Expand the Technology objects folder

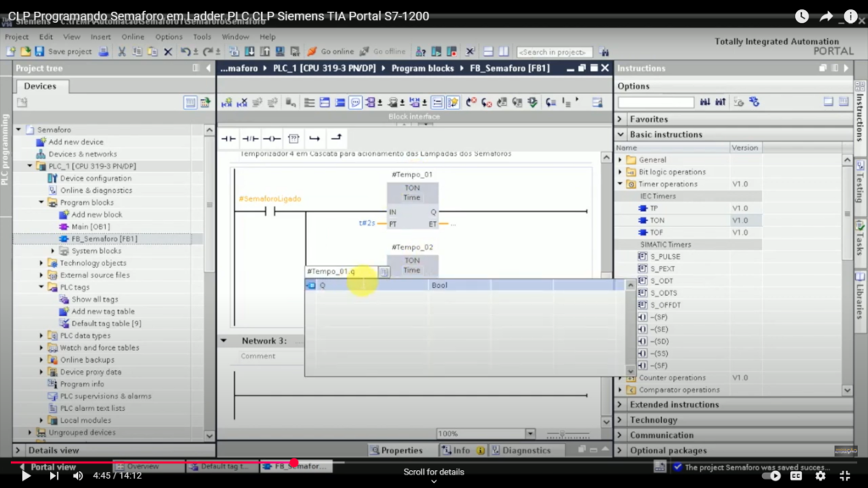42,263
